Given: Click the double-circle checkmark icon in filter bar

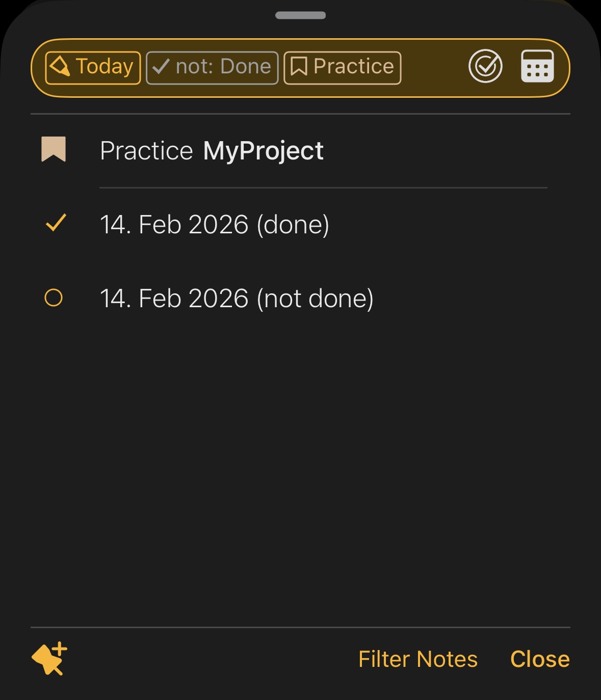Looking at the screenshot, I should click(x=485, y=66).
